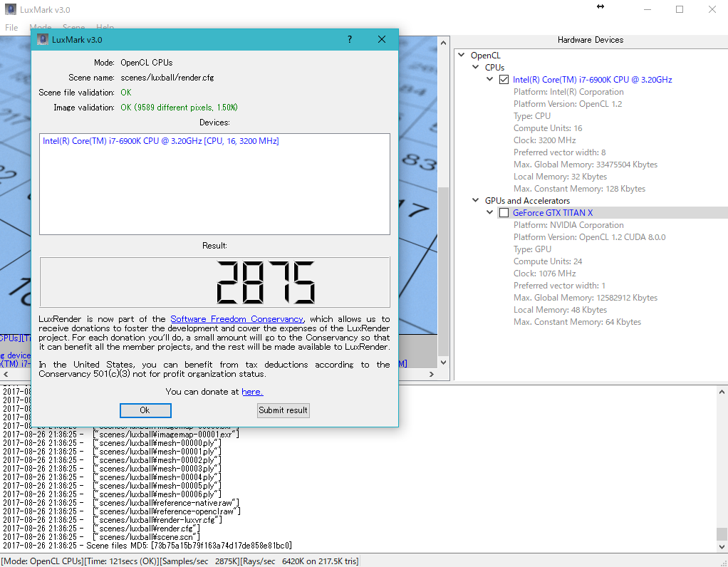
Task: Collapse the GeForce GTX TITAN X details
Action: (490, 213)
